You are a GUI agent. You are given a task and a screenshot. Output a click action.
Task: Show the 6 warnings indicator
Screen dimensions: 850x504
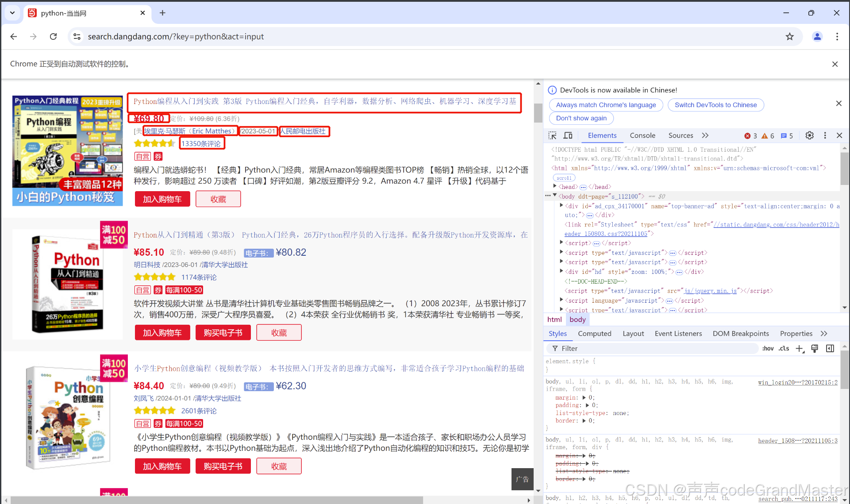[x=768, y=136]
